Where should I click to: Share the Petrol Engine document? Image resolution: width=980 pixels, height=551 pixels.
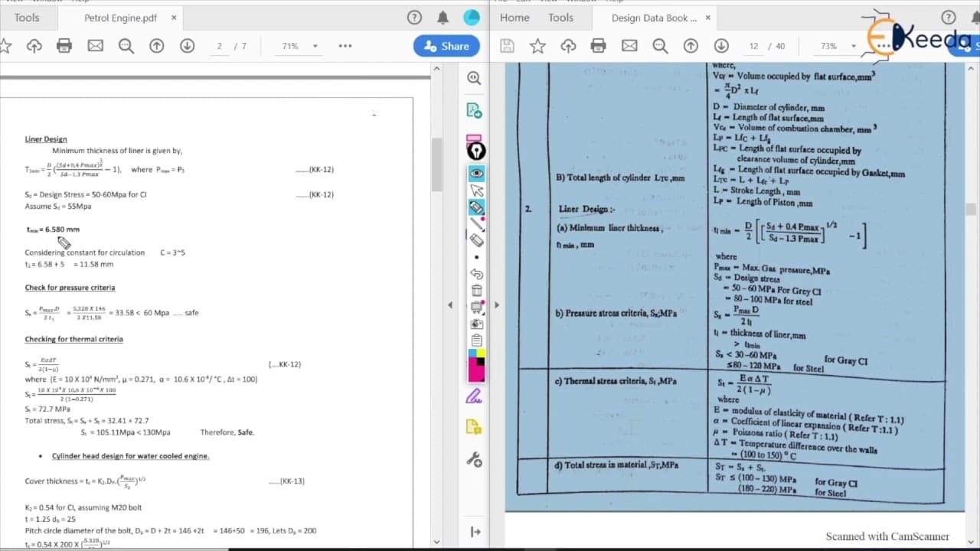(447, 46)
